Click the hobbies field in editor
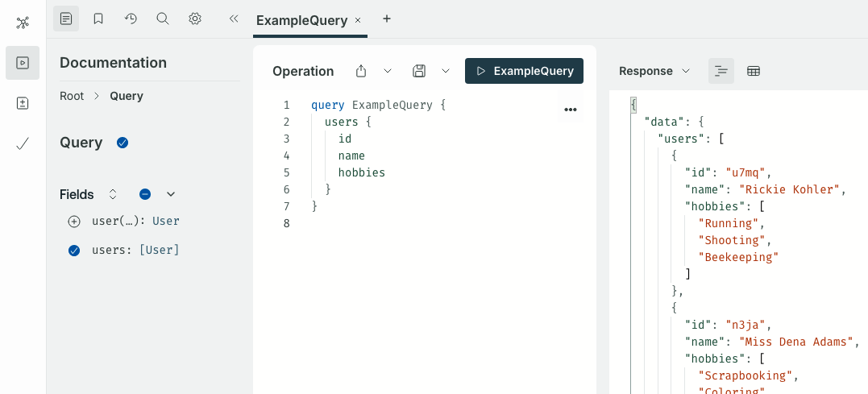 (x=362, y=172)
